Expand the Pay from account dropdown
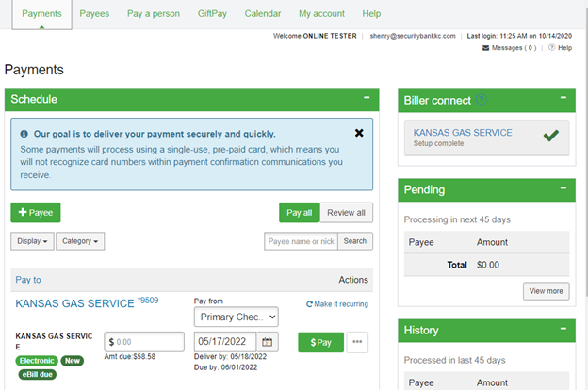The width and height of the screenshot is (588, 390). (x=236, y=317)
